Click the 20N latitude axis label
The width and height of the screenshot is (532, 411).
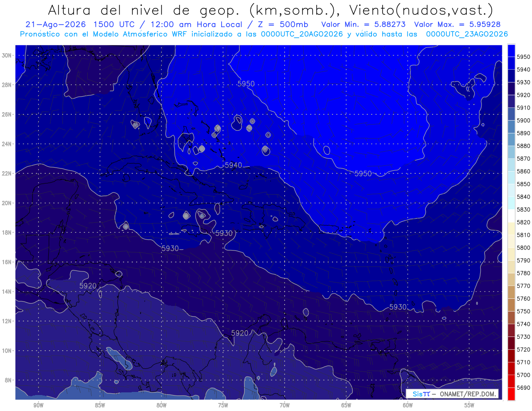tap(7, 203)
